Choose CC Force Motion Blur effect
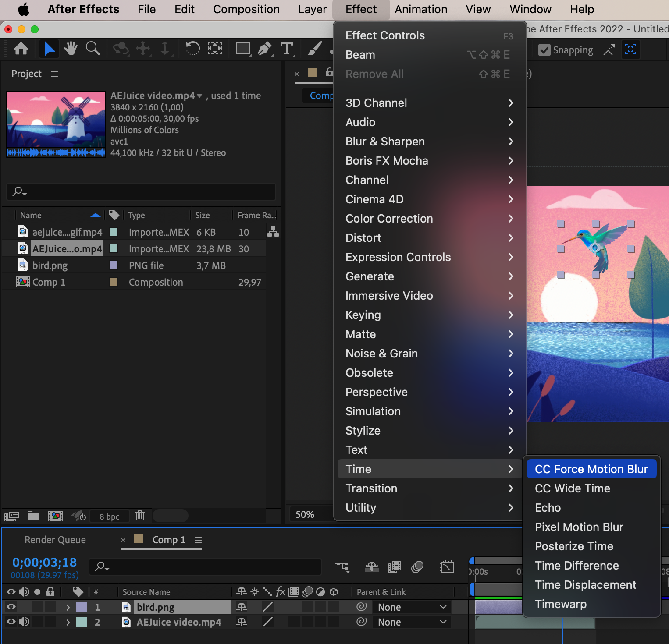The height and width of the screenshot is (644, 669). (591, 469)
